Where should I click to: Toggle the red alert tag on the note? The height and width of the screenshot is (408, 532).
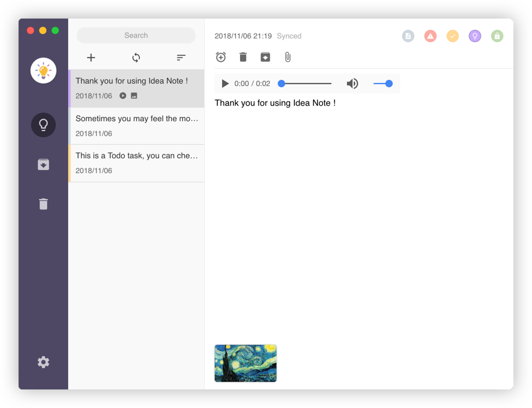coord(431,36)
